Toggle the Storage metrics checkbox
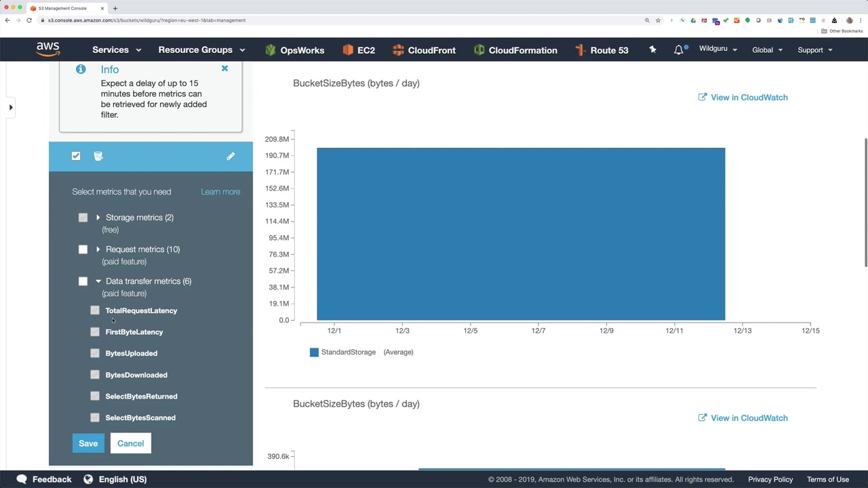This screenshot has width=868, height=488. coord(83,218)
